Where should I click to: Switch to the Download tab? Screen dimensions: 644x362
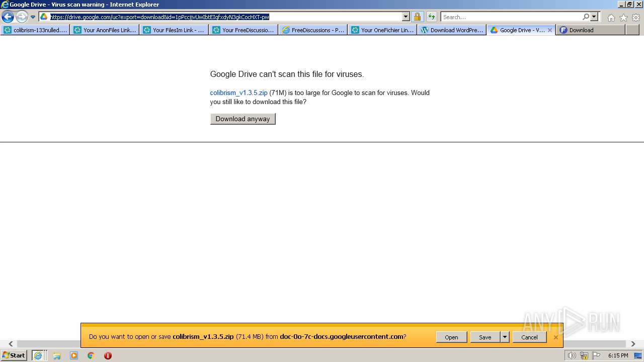point(591,30)
